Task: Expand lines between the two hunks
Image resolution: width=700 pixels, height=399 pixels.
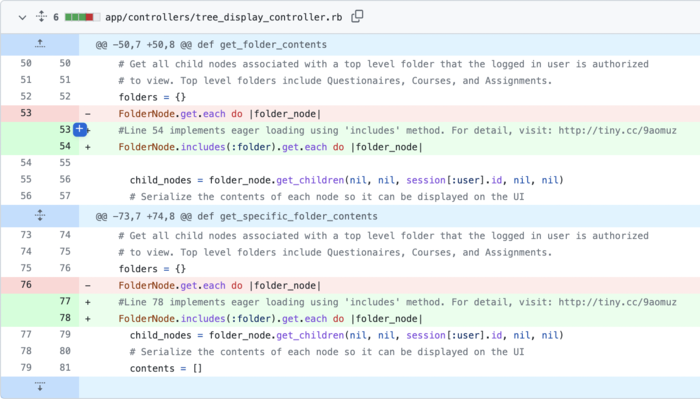Action: coord(40,216)
